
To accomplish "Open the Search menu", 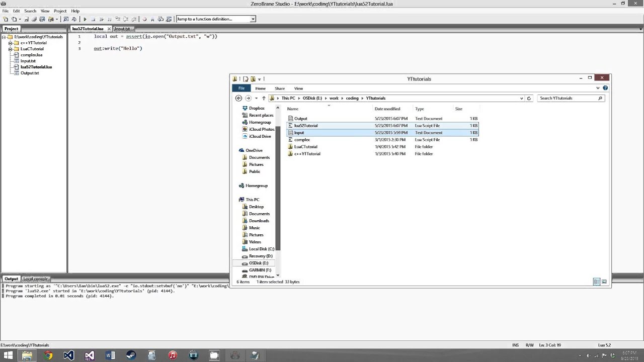I will coord(30,11).
